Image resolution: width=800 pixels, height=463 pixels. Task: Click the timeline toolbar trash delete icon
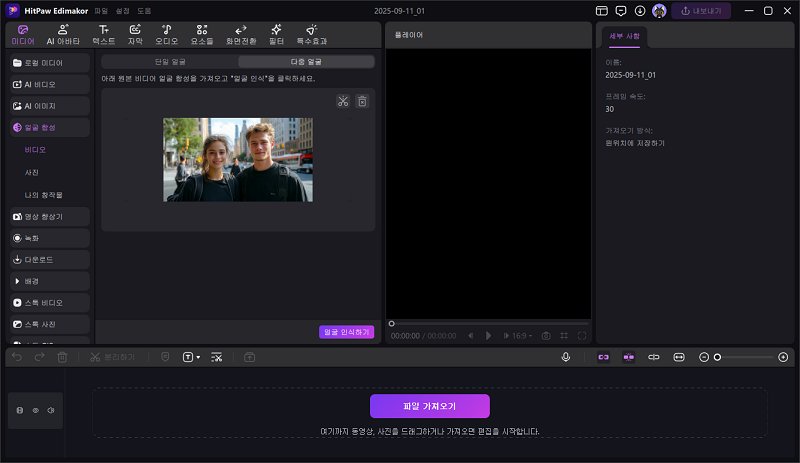(x=62, y=357)
